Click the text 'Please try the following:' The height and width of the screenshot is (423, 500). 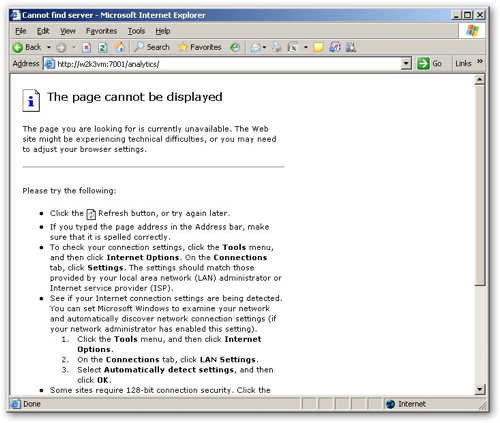tap(69, 191)
